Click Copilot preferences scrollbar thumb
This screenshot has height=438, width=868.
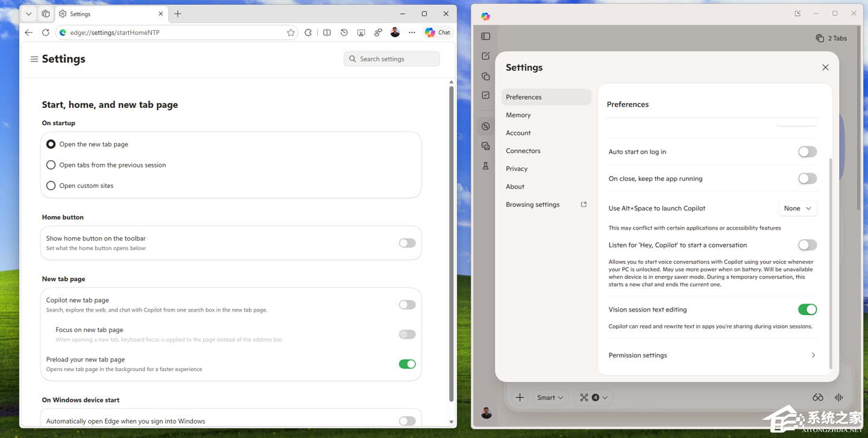coord(831,263)
